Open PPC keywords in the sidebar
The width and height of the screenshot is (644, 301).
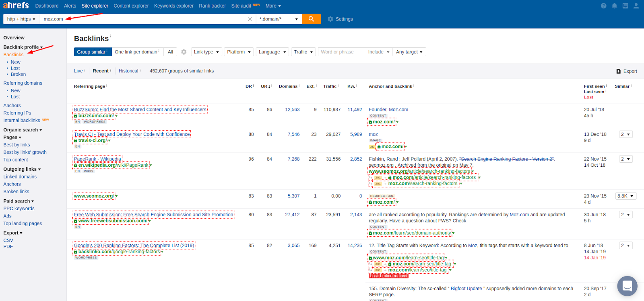point(19,209)
